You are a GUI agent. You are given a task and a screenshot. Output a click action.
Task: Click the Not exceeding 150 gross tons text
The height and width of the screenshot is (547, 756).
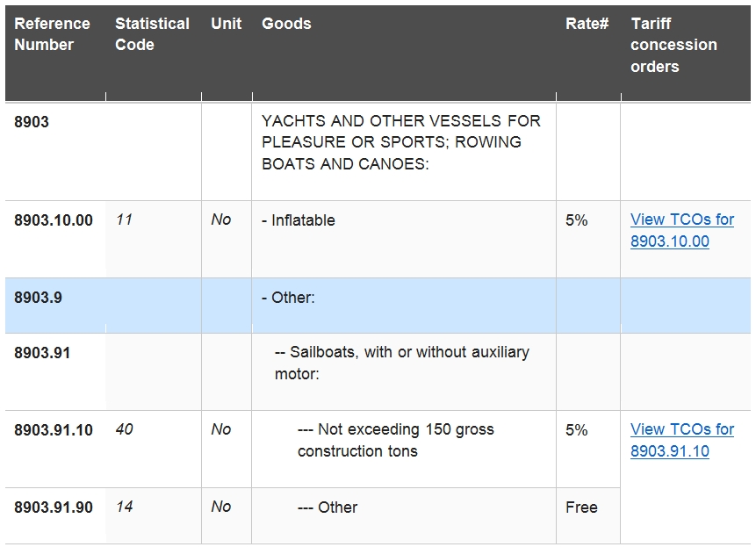click(x=395, y=440)
